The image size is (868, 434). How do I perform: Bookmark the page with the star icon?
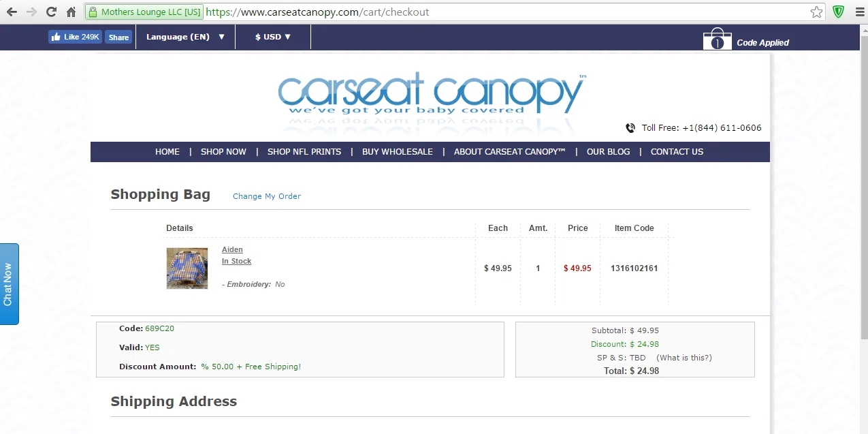pos(816,12)
